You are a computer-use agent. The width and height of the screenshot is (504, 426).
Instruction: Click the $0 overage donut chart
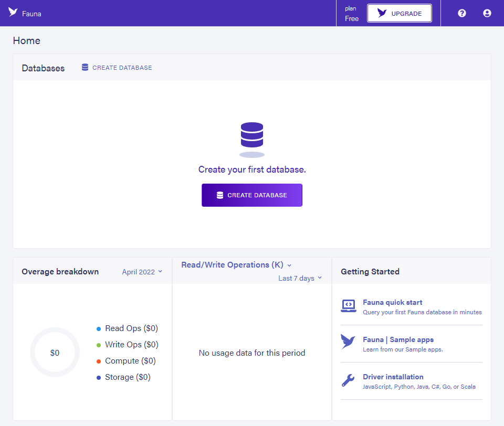pyautogui.click(x=55, y=353)
